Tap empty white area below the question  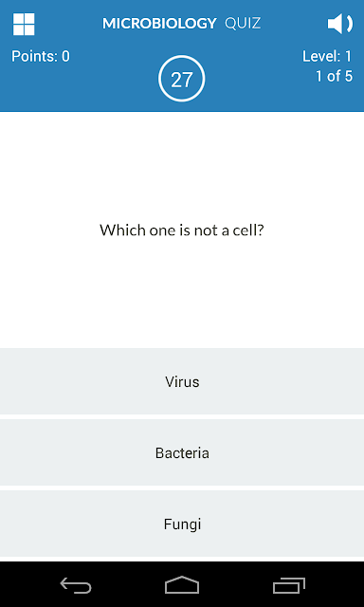click(x=182, y=294)
